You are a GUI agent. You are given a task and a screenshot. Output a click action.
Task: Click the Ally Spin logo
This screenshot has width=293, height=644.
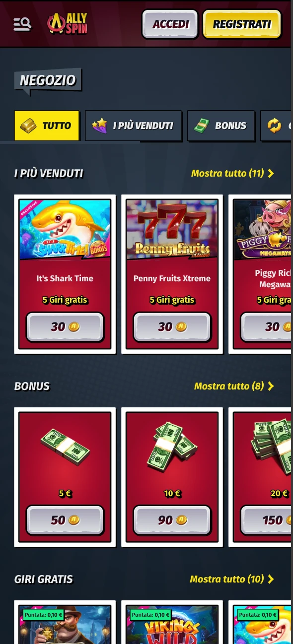pyautogui.click(x=67, y=23)
